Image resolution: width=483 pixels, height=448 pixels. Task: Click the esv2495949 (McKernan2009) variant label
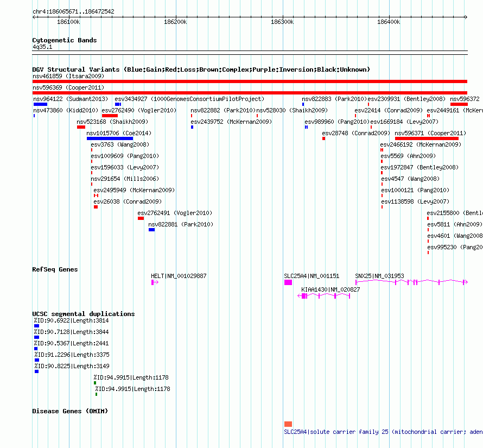[x=134, y=190]
